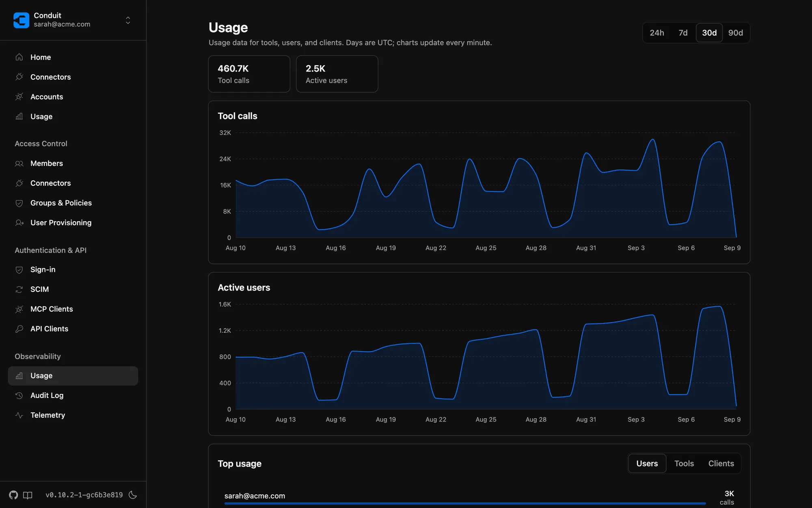Viewport: 812px width, 508px height.
Task: Click the Tool calls chart heading
Action: [238, 116]
